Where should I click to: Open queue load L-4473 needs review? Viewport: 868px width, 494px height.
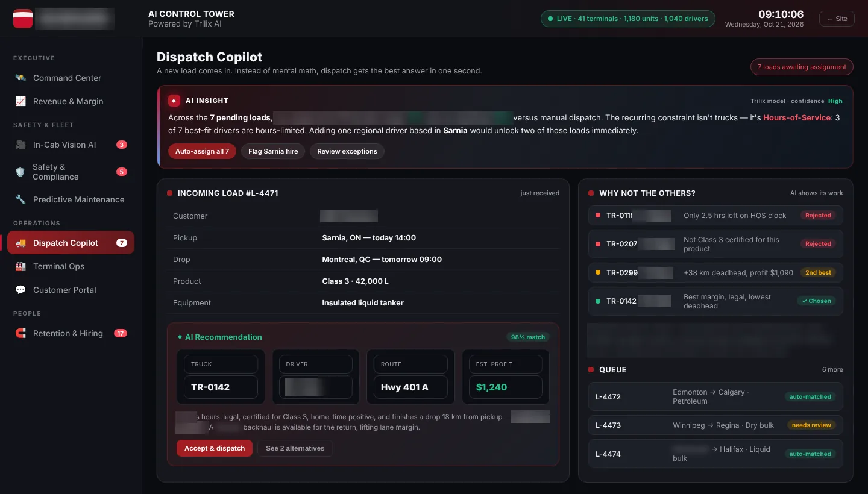[x=715, y=425]
